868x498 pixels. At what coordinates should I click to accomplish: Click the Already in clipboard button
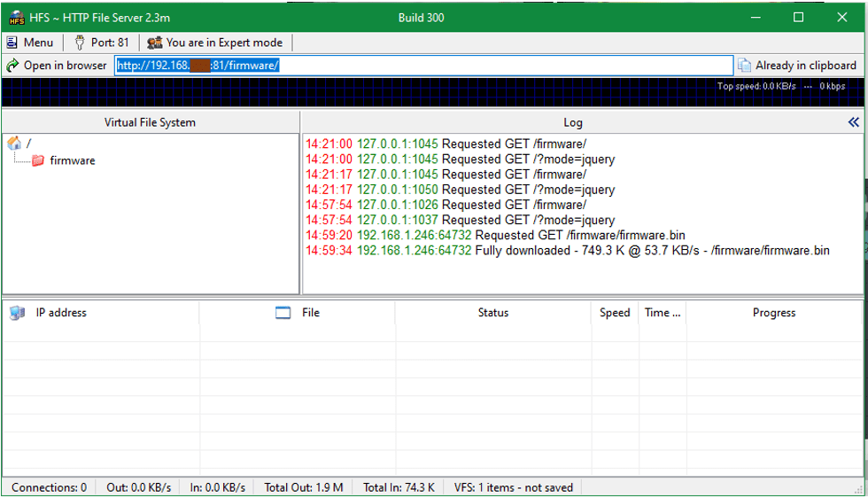coord(797,66)
